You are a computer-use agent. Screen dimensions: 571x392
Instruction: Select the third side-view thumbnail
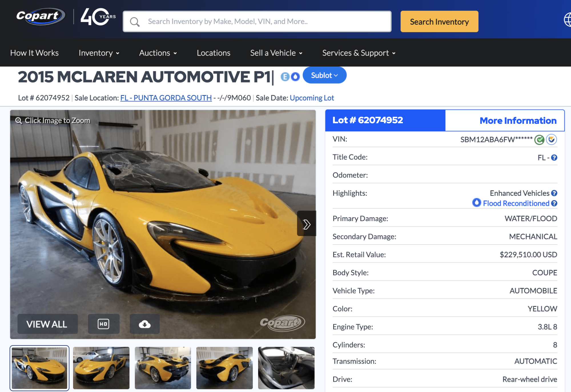point(163,368)
